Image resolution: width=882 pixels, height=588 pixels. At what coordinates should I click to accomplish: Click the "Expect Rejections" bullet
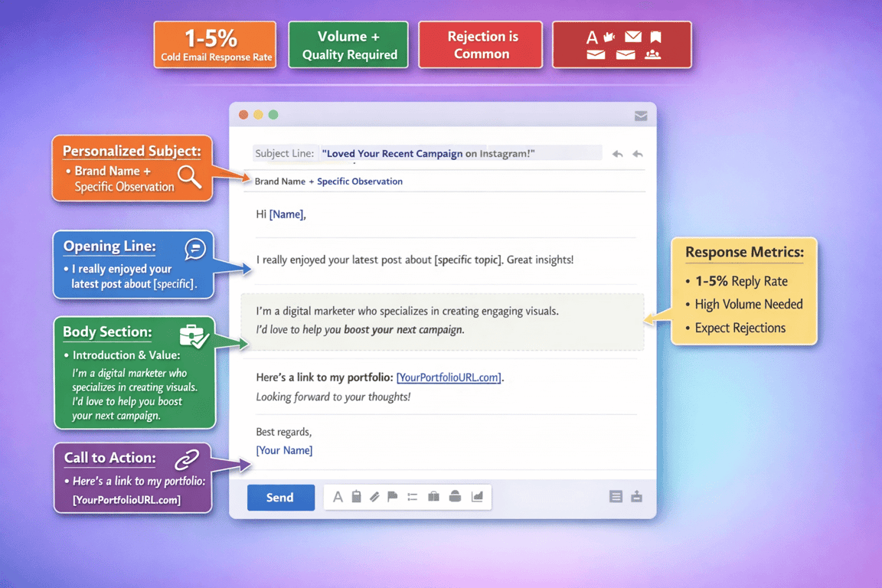tap(740, 328)
